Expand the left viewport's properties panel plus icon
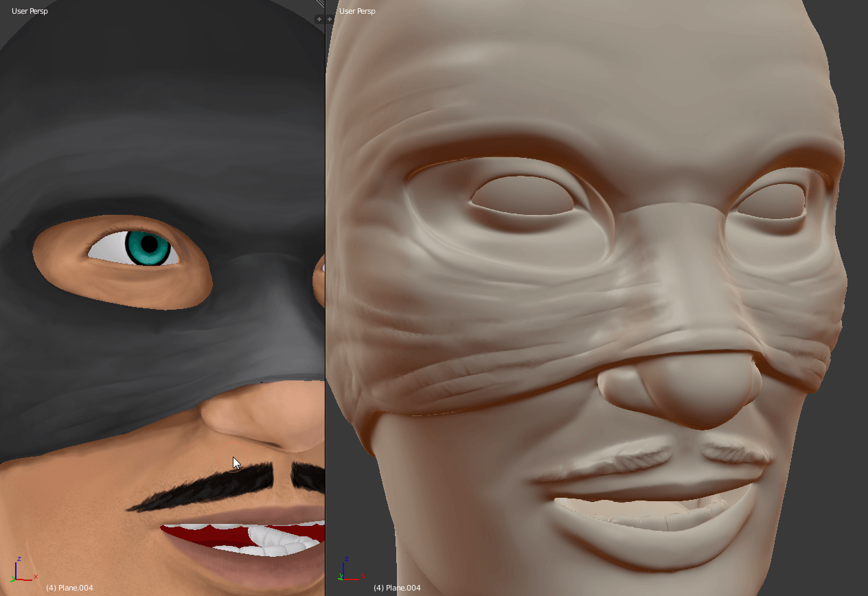The image size is (868, 596). coord(319,19)
